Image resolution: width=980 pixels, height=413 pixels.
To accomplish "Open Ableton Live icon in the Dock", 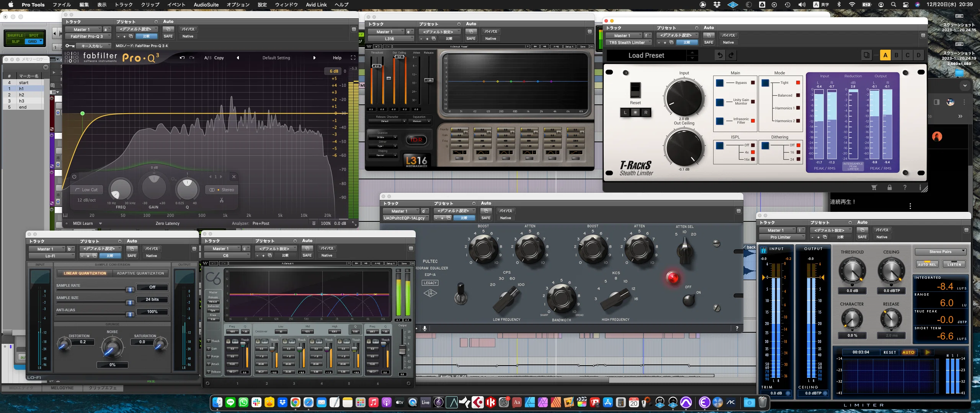I will pos(425,402).
